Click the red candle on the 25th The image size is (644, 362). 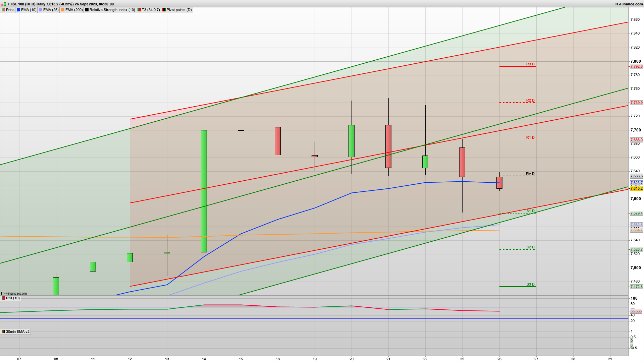coord(462,162)
